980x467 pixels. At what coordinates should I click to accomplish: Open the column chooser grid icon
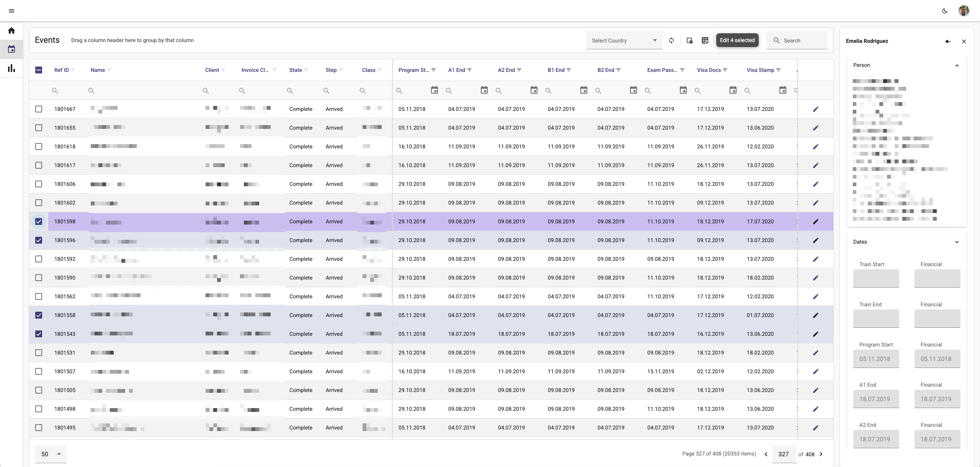coord(705,40)
